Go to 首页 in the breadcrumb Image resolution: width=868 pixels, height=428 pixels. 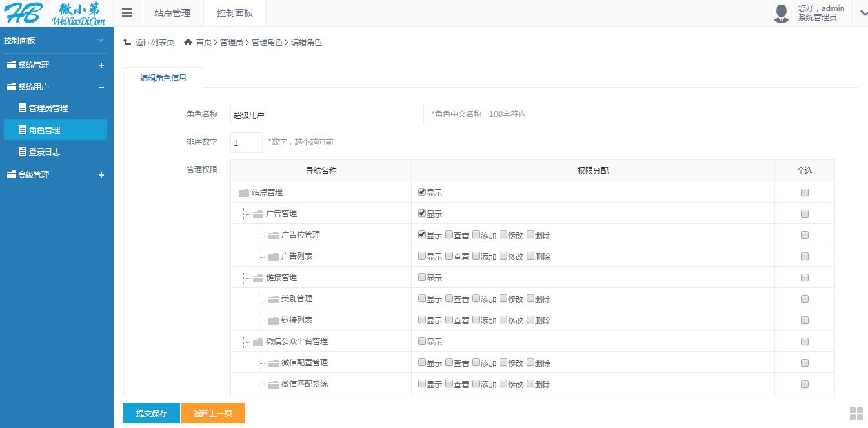(204, 42)
